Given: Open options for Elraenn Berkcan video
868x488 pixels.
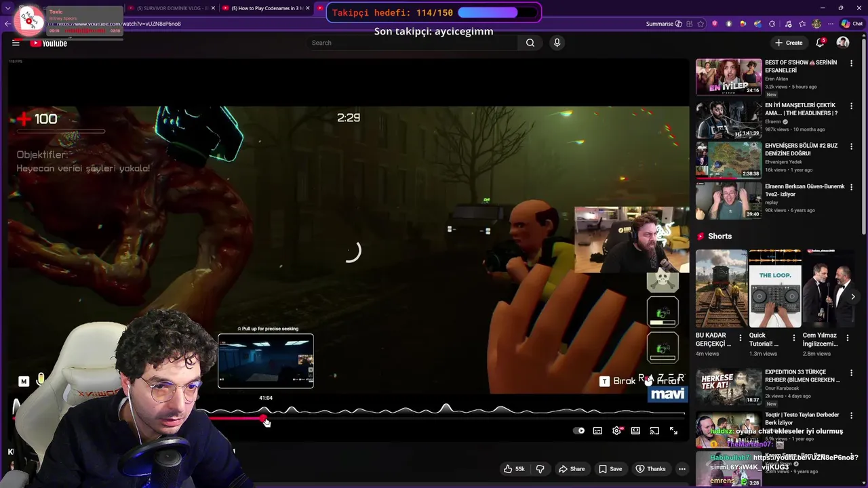Looking at the screenshot, I should pyautogui.click(x=852, y=187).
